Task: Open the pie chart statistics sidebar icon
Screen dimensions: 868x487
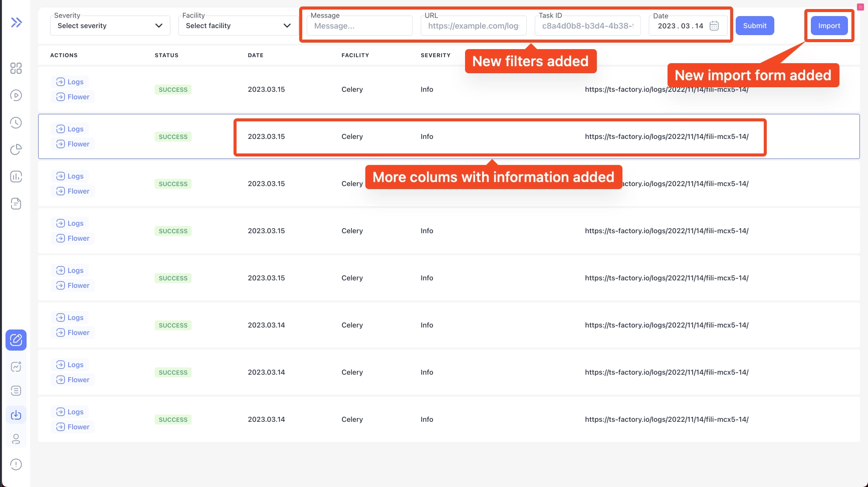Action: pyautogui.click(x=16, y=149)
